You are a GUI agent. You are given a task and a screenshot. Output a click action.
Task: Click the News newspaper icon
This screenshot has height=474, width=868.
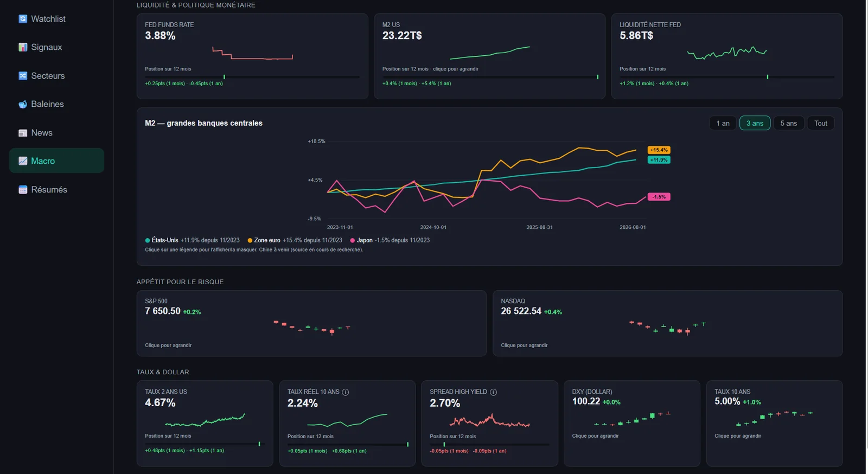click(x=23, y=133)
